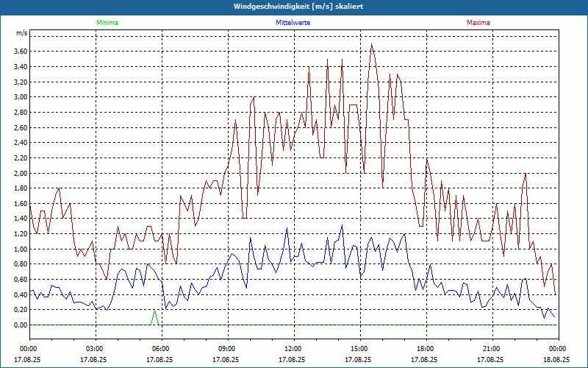Click the red 'Maxima' legend label

click(478, 23)
